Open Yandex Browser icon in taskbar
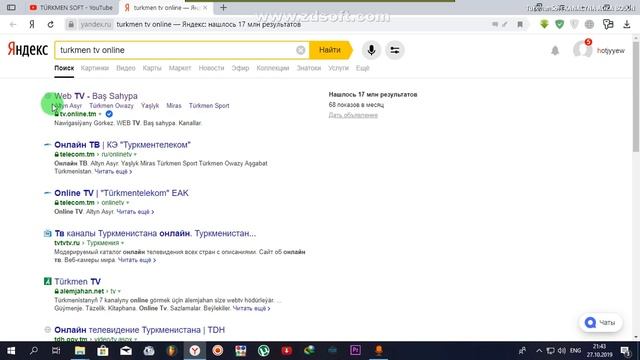 [195, 351]
